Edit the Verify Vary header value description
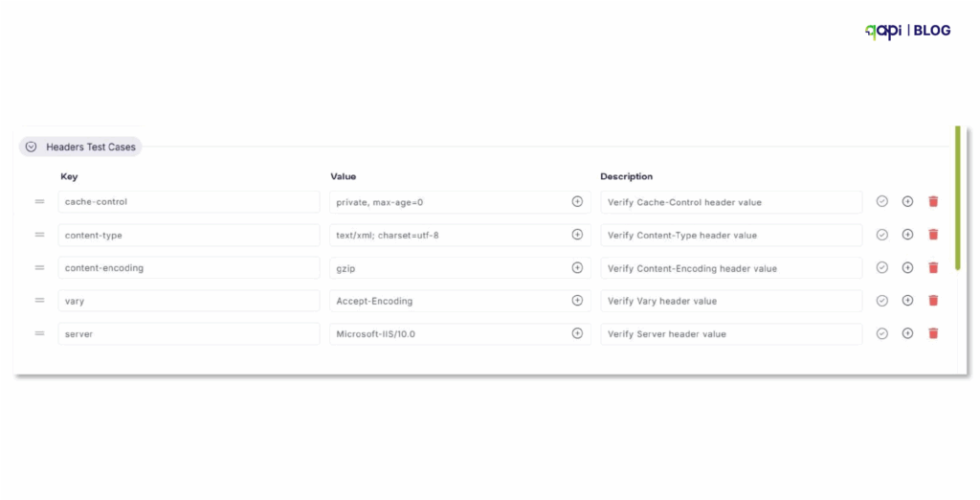This screenshot has width=980, height=500. (x=731, y=301)
